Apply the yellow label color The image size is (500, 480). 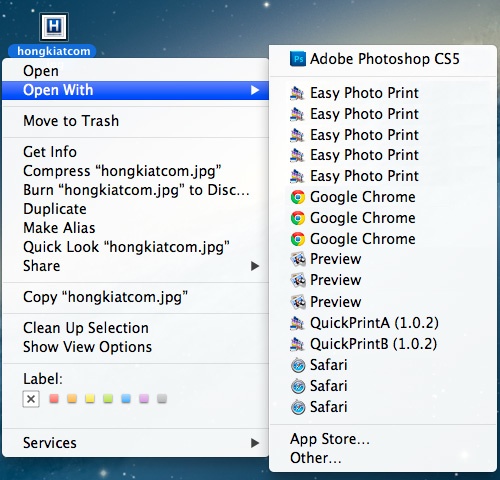coord(90,399)
